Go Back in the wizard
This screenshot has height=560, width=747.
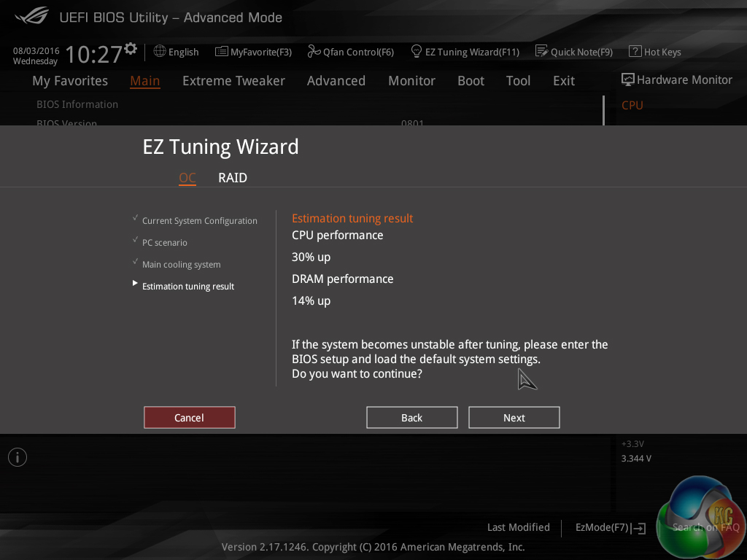click(412, 418)
